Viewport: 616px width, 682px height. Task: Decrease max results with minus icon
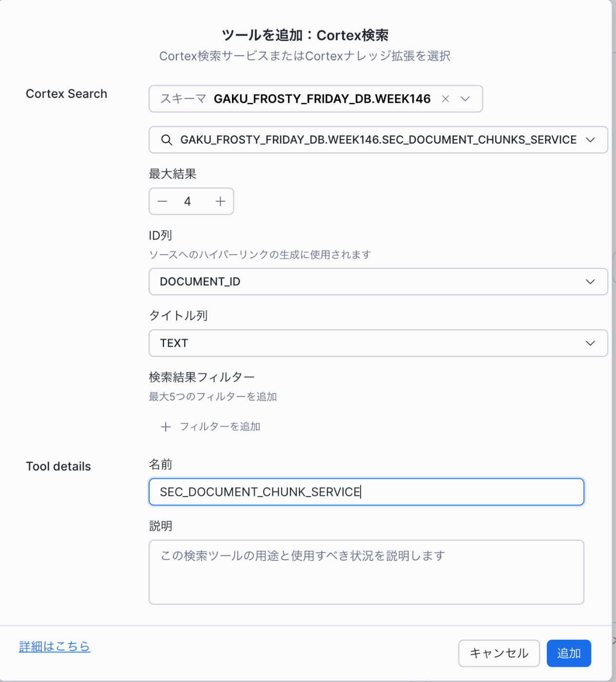(163, 201)
